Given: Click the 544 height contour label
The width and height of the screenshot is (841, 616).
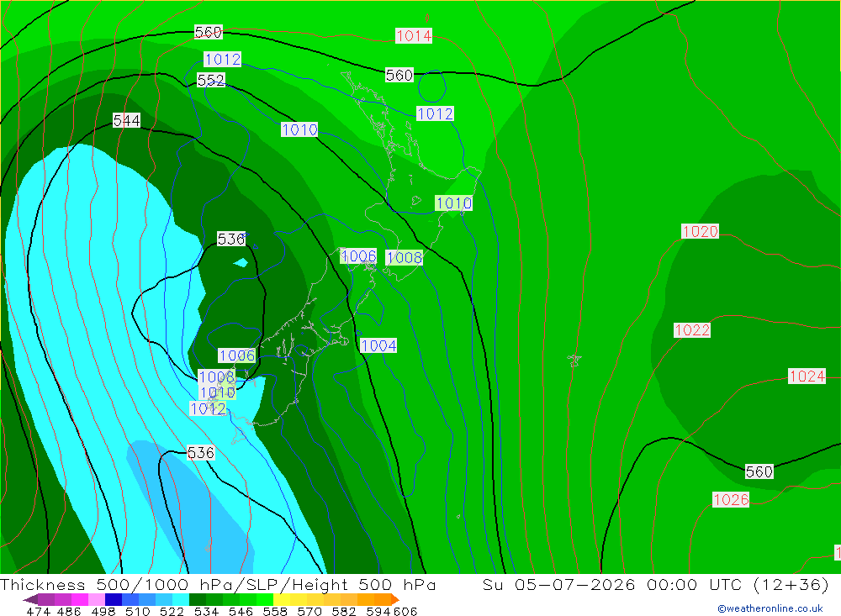Looking at the screenshot, I should click(127, 121).
